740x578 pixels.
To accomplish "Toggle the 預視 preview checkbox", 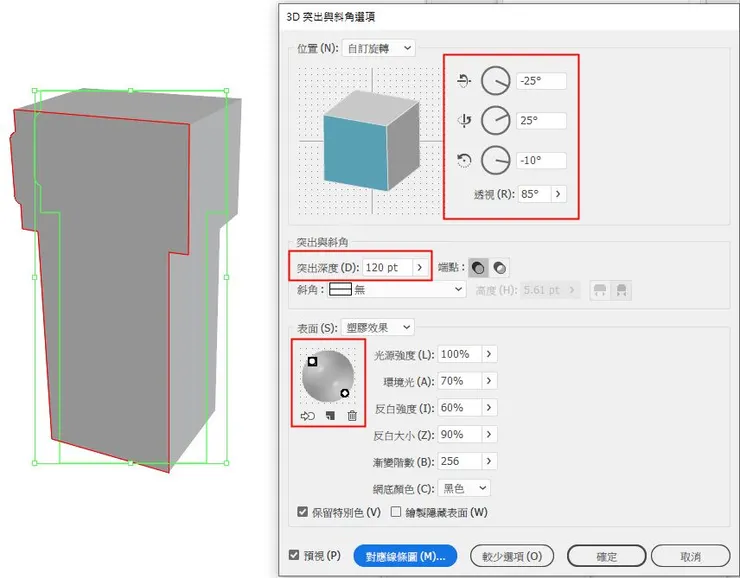I will 294,555.
